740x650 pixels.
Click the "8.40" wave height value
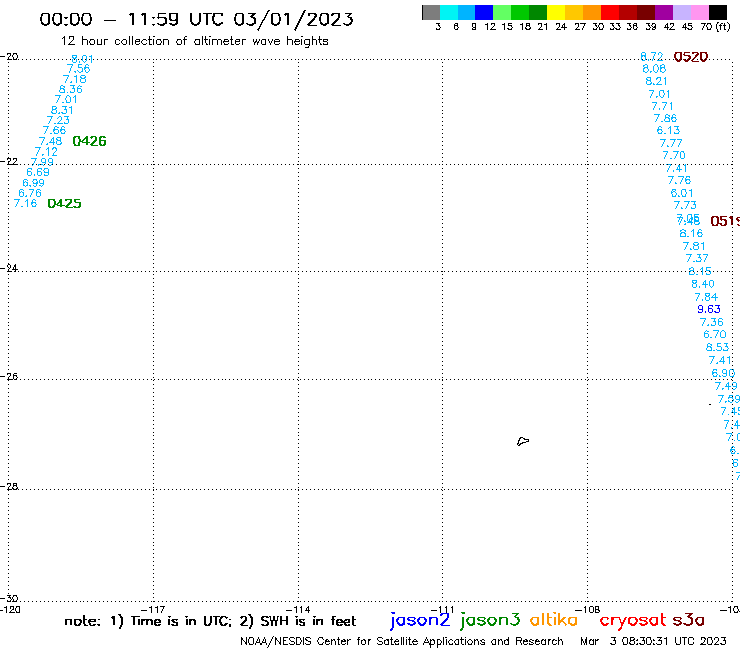coord(703,284)
